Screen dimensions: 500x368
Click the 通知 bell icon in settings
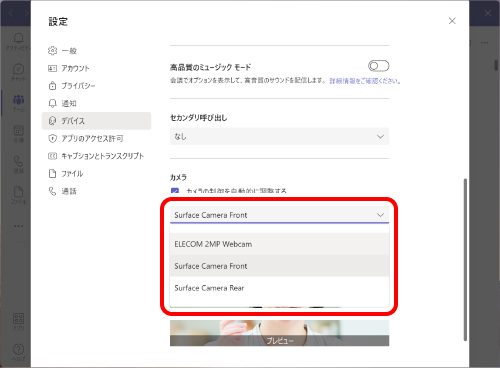tap(52, 103)
